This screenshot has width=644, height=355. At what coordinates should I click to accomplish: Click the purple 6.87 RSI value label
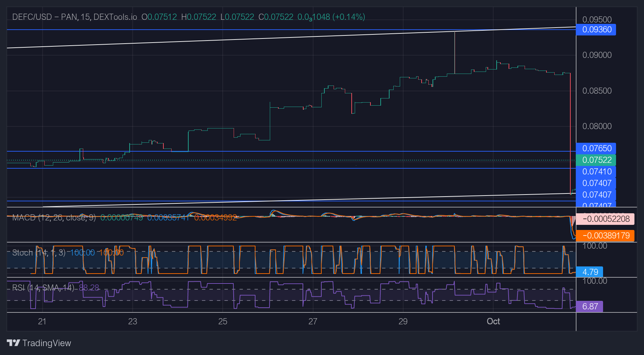click(589, 307)
